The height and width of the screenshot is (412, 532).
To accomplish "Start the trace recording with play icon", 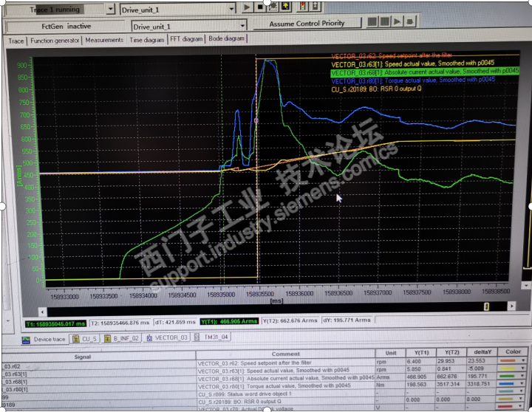I will pyautogui.click(x=247, y=7).
